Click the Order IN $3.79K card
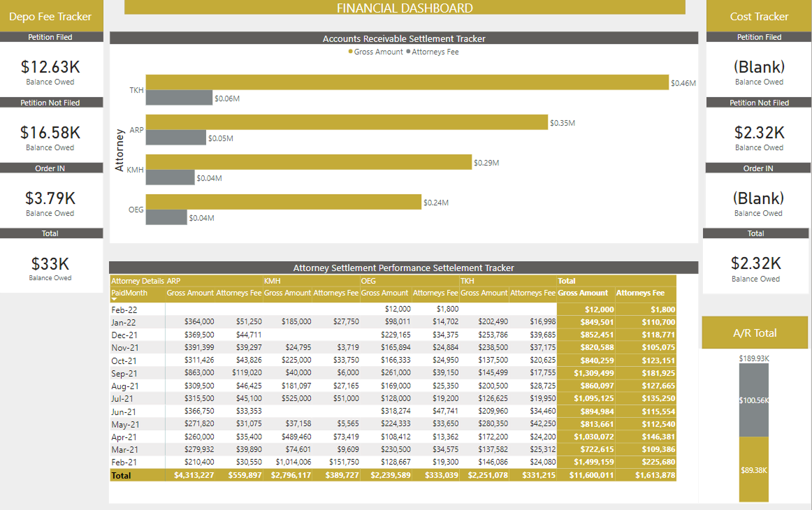The image size is (812, 510). 50,198
